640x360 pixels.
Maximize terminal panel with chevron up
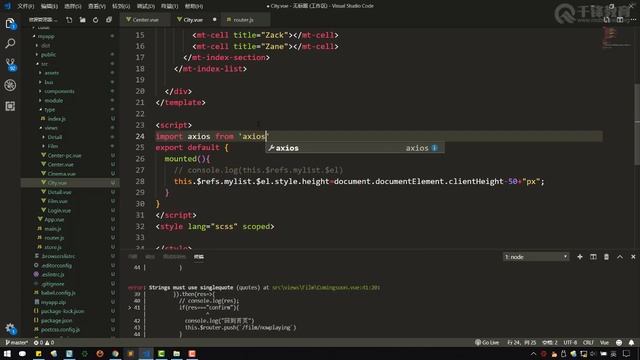point(620,257)
